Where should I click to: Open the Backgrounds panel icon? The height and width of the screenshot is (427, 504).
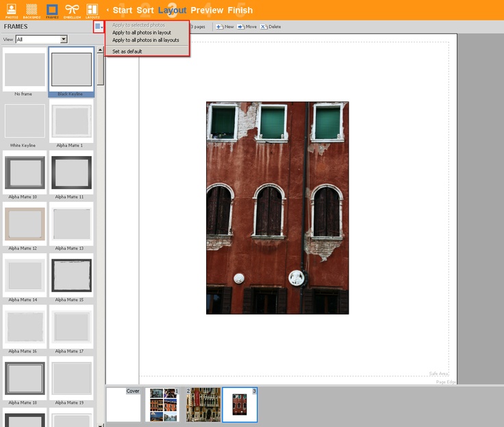coord(32,10)
